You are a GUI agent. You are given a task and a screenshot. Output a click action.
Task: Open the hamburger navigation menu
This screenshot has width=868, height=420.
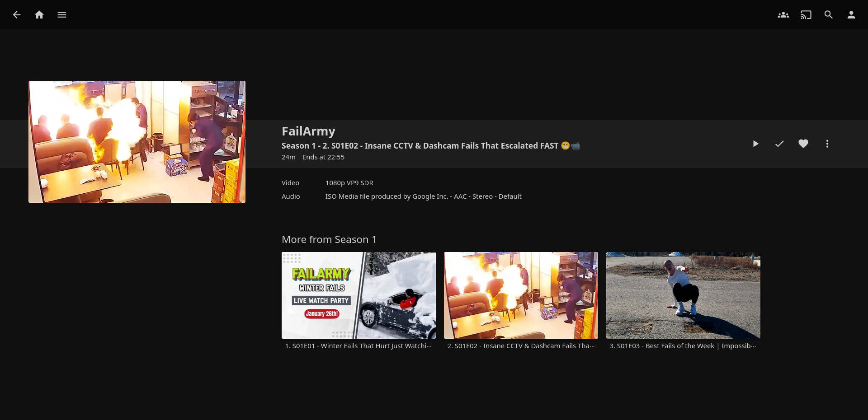62,15
